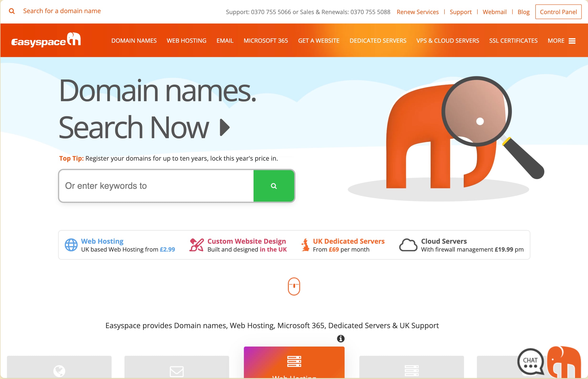Click the Cloud Servers cloud icon
Viewport: 588px width, 379px height.
tap(408, 245)
